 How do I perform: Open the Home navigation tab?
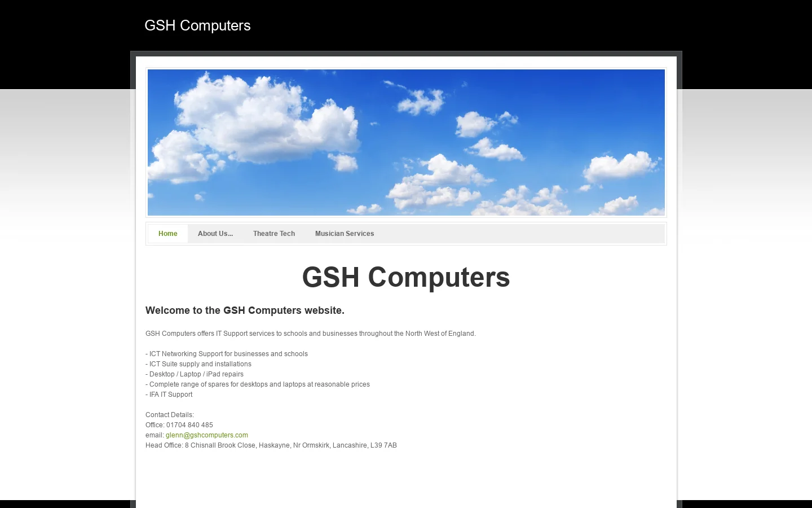click(x=167, y=234)
